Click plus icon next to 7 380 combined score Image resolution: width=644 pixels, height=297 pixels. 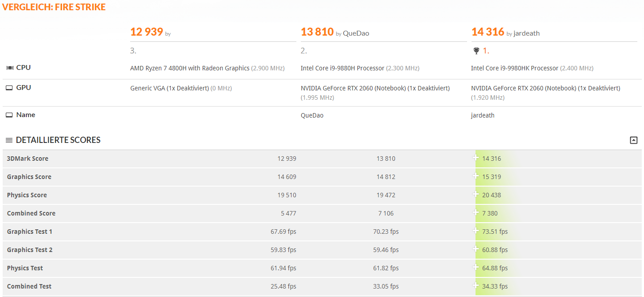(x=476, y=213)
